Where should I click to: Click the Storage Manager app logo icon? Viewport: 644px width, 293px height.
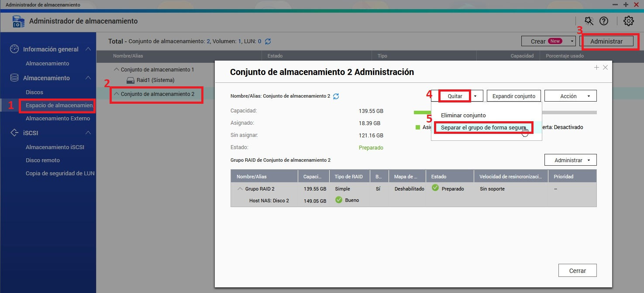tap(18, 21)
